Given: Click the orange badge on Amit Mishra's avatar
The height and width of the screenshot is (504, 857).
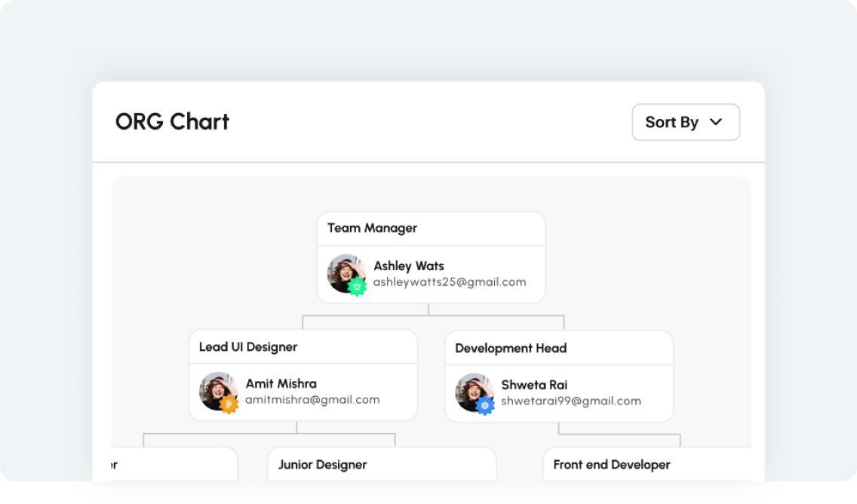Looking at the screenshot, I should coord(229,404).
